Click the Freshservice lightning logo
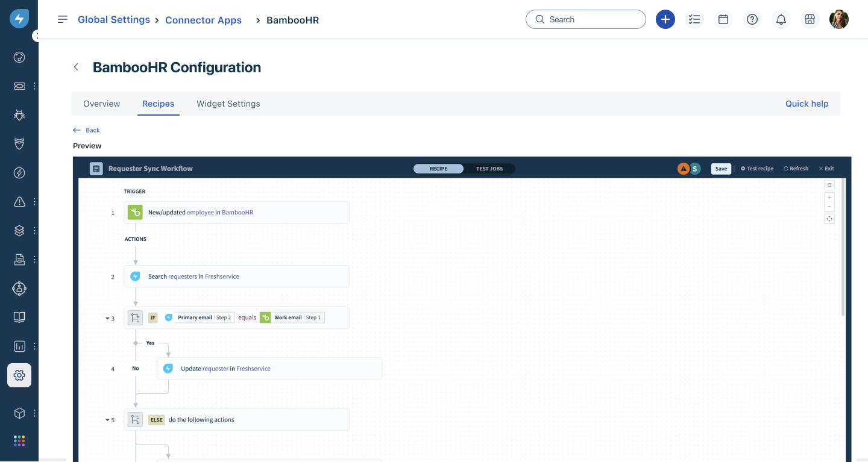Image resolution: width=868 pixels, height=462 pixels. (19, 19)
